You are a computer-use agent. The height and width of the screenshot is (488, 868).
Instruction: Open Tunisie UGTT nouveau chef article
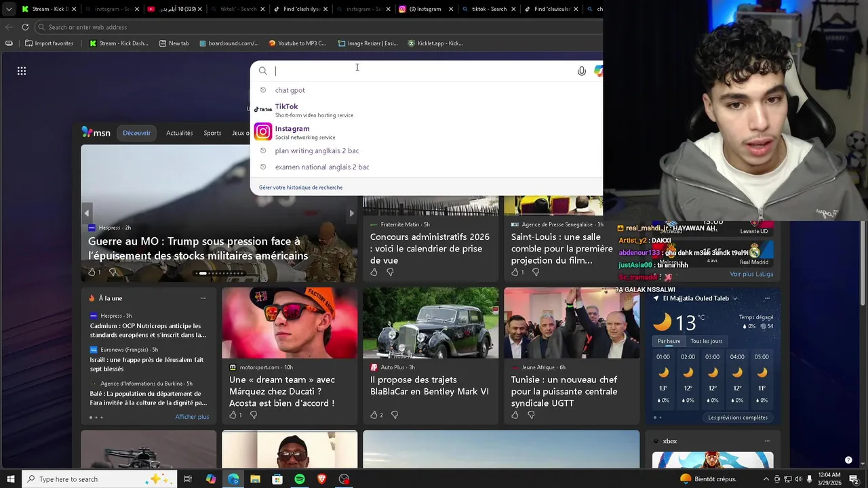[x=564, y=392]
